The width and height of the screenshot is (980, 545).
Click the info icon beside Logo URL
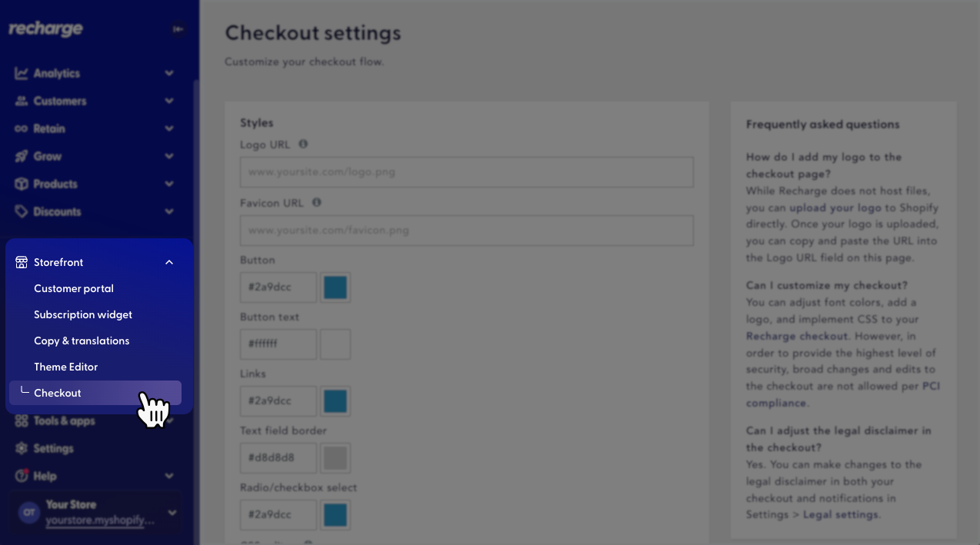(303, 145)
